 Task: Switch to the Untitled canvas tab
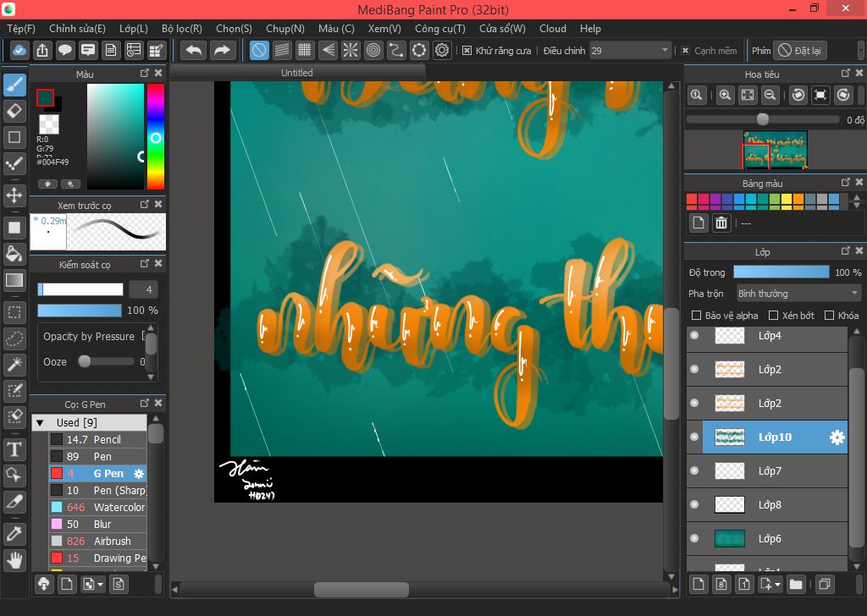(297, 73)
